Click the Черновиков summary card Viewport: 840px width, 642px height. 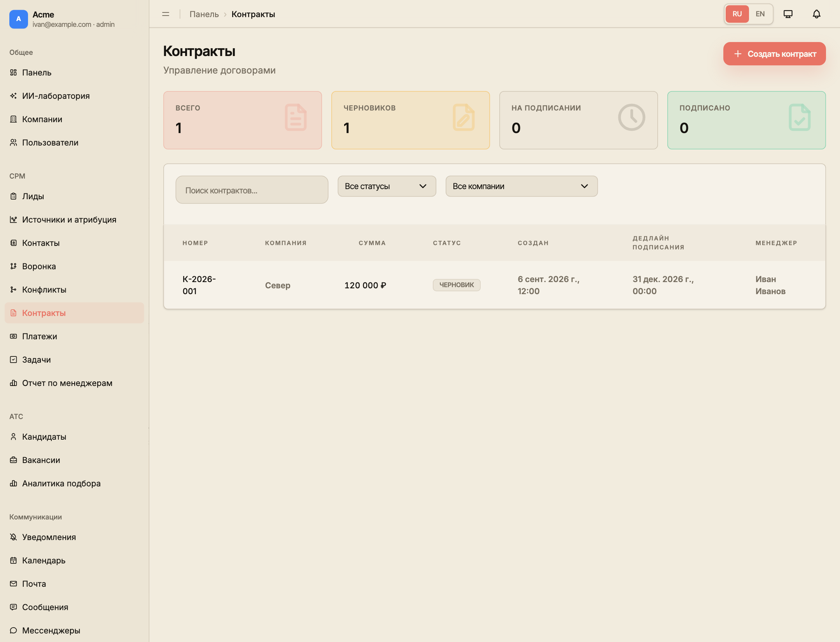pyautogui.click(x=410, y=120)
